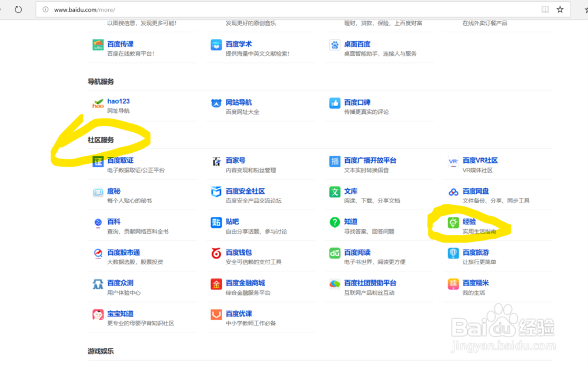Click the 百度学术 icon
Viewport: 588px width, 366px height.
coord(216,45)
